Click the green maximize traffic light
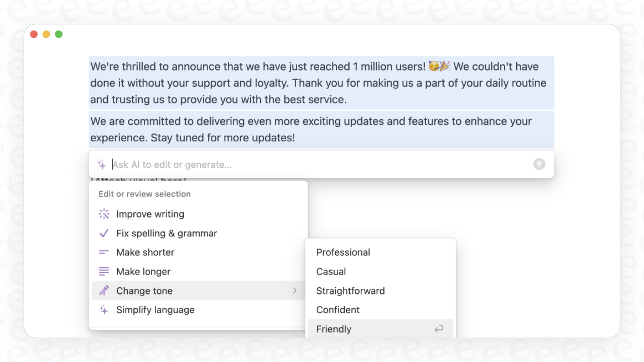Viewport: 644px width, 362px height. [59, 34]
